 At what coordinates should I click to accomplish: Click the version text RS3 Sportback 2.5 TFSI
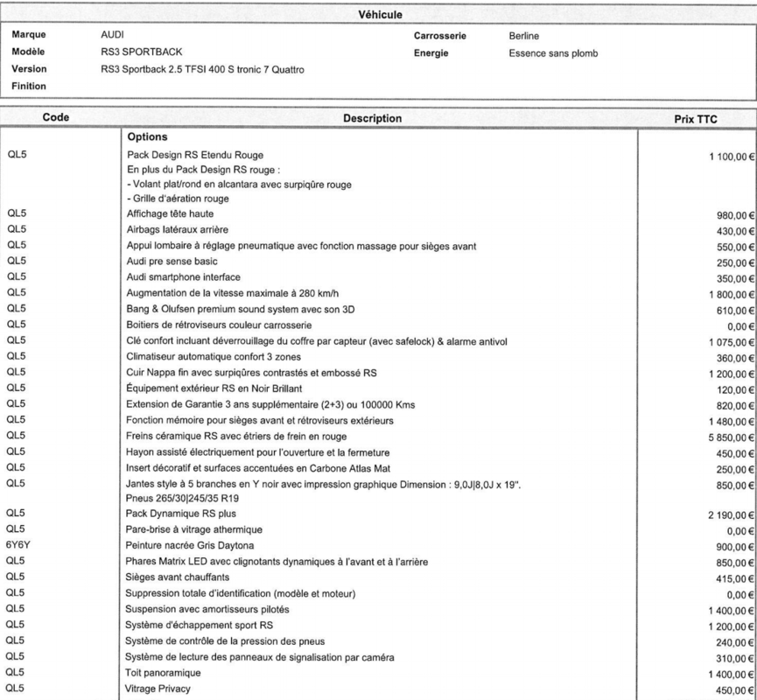[202, 69]
